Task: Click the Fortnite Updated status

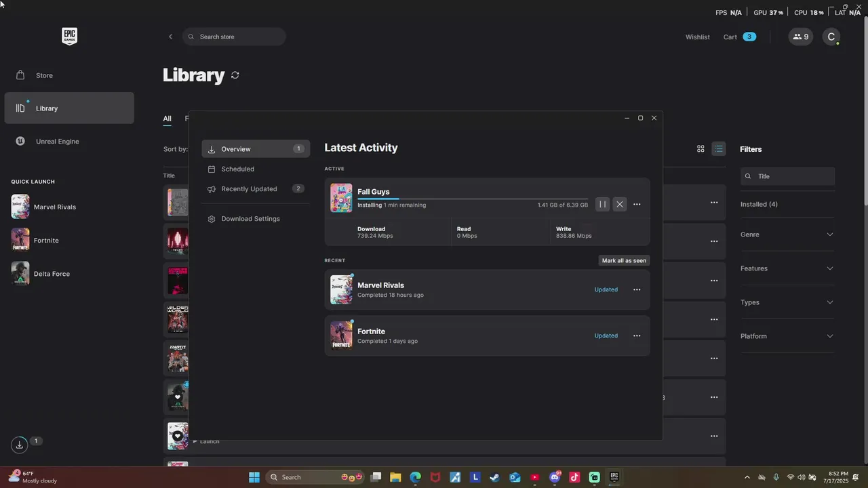Action: tap(606, 335)
